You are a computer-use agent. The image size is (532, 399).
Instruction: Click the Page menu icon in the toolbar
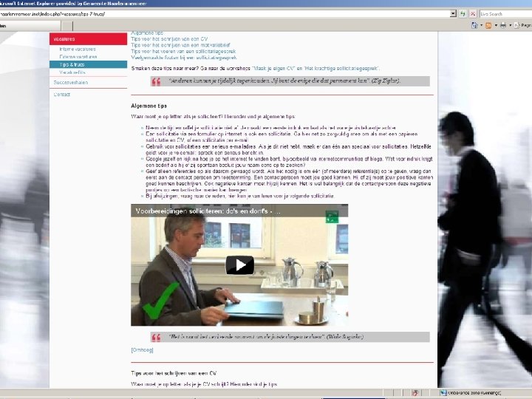tap(517, 25)
